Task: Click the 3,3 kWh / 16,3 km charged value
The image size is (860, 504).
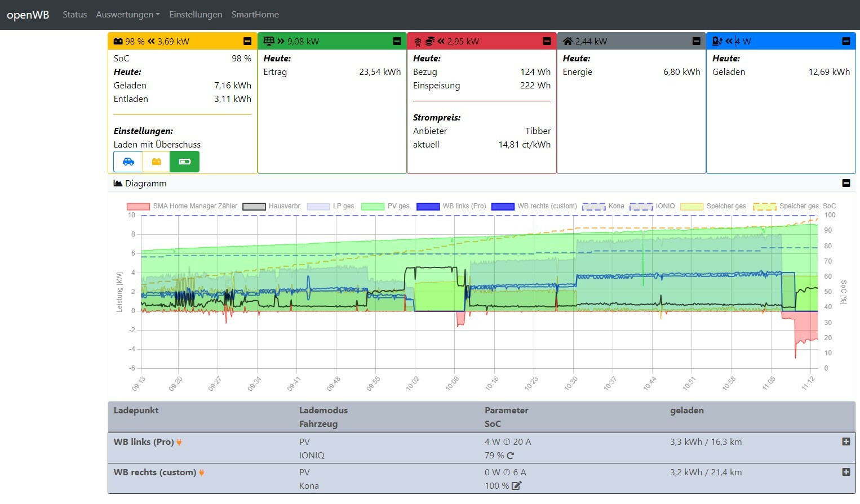Action: point(706,442)
